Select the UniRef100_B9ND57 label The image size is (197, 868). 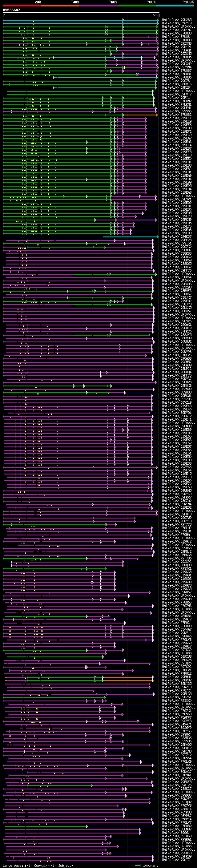(x=177, y=592)
